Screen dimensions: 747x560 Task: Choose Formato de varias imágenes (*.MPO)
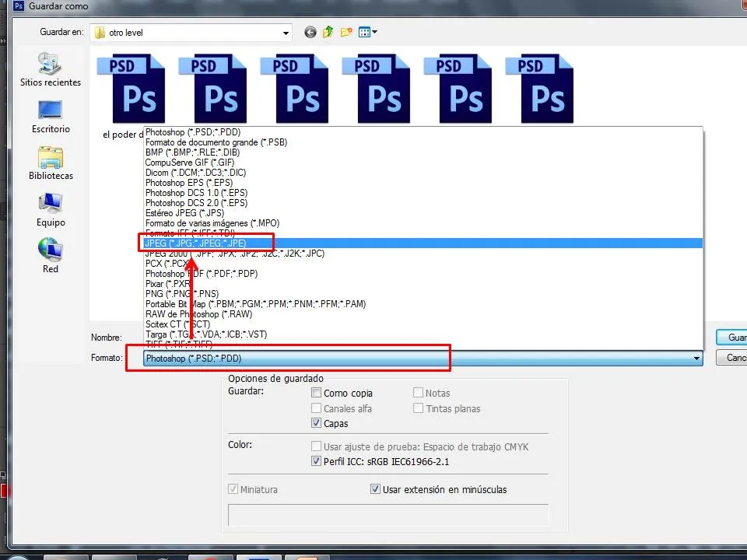pyautogui.click(x=423, y=223)
